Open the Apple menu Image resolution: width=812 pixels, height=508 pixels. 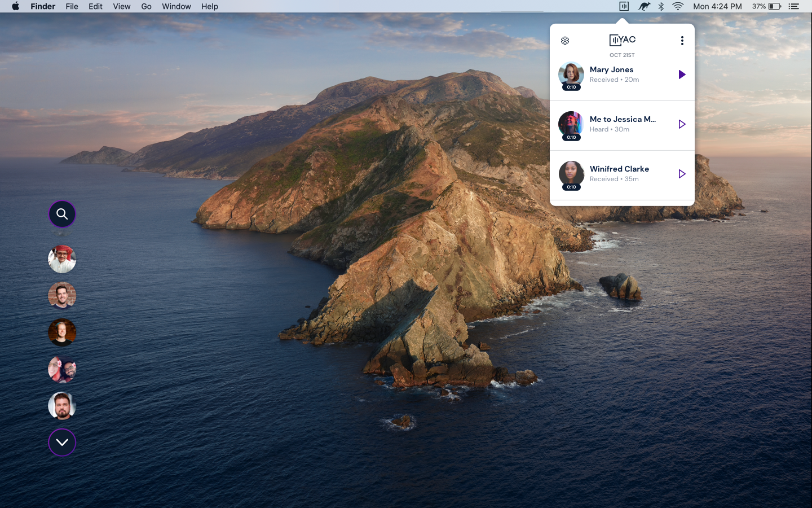coord(15,6)
